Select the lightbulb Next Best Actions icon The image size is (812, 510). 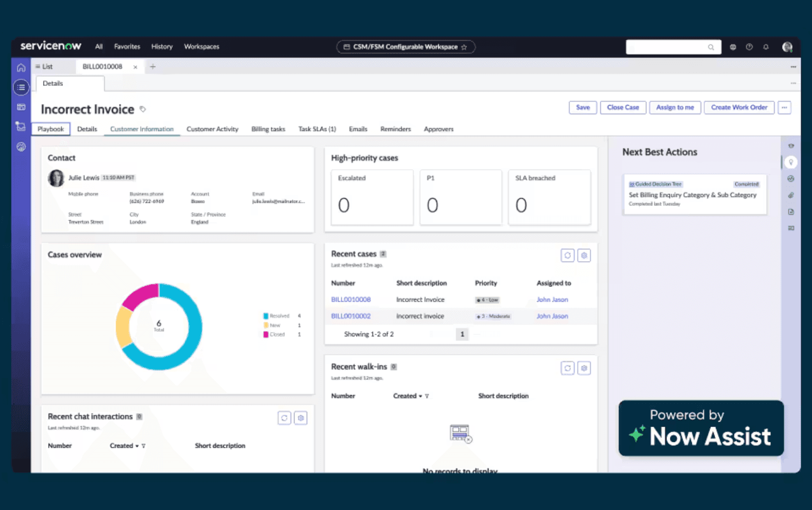coord(791,163)
